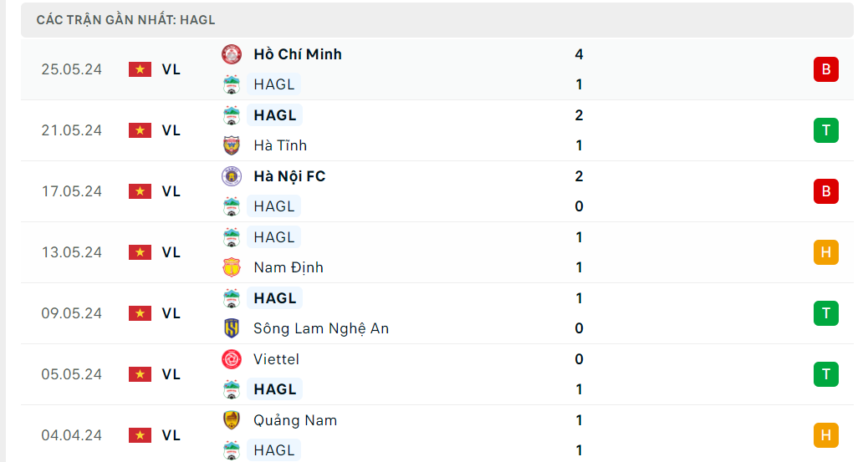Click the VL league label on 09.05.24 row
Screen dimensions: 868x462
[x=171, y=313]
